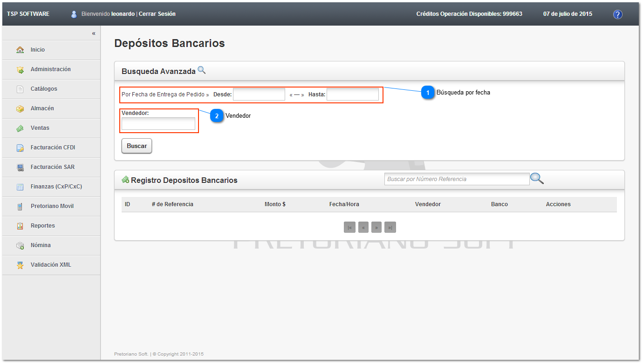Focus the Hasta date field
Screen dimensions: 643x364
point(353,94)
